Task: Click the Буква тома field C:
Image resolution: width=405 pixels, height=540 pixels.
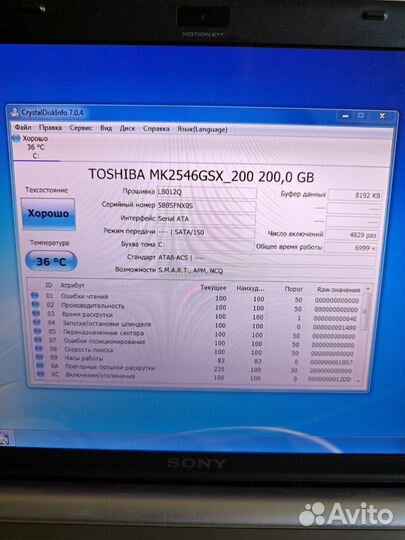Action: tap(206, 245)
